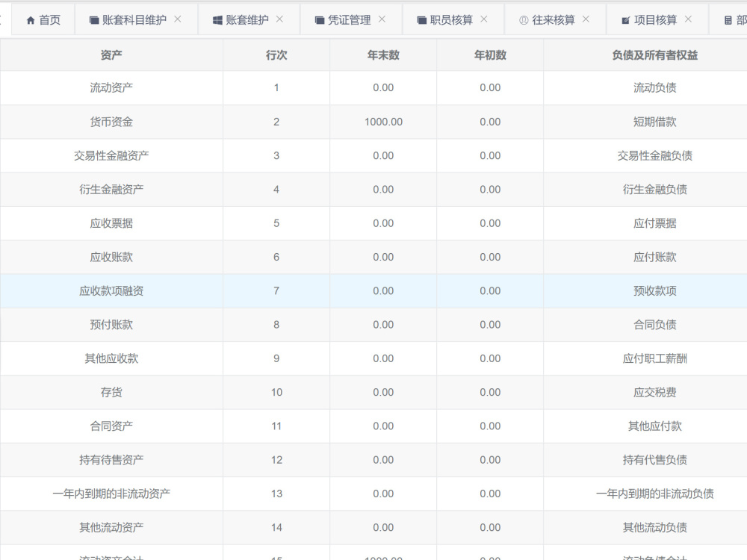
Task: Click the 流动负债 liability cell
Action: pos(655,87)
